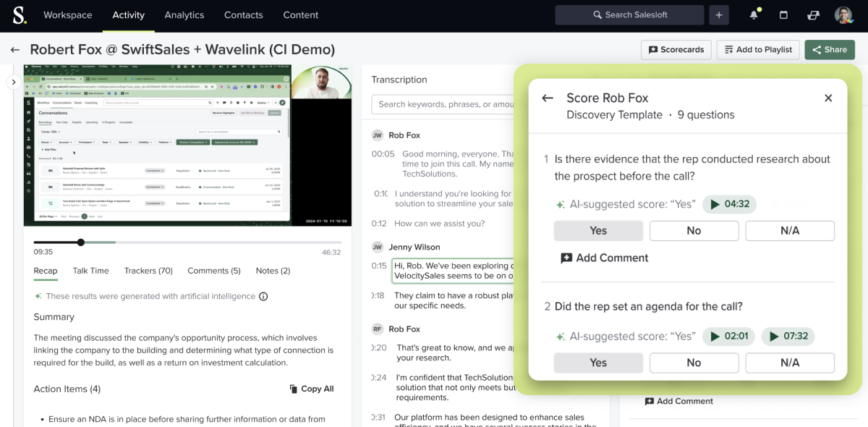Play the 07:32 AI-suggested clip
868x427 pixels.
click(x=788, y=337)
